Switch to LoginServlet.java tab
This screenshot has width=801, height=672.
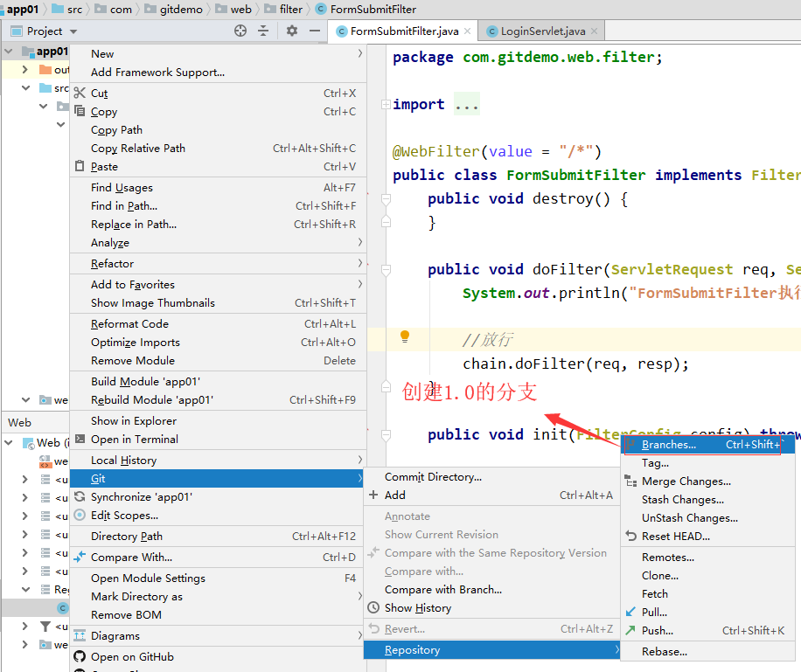point(542,31)
